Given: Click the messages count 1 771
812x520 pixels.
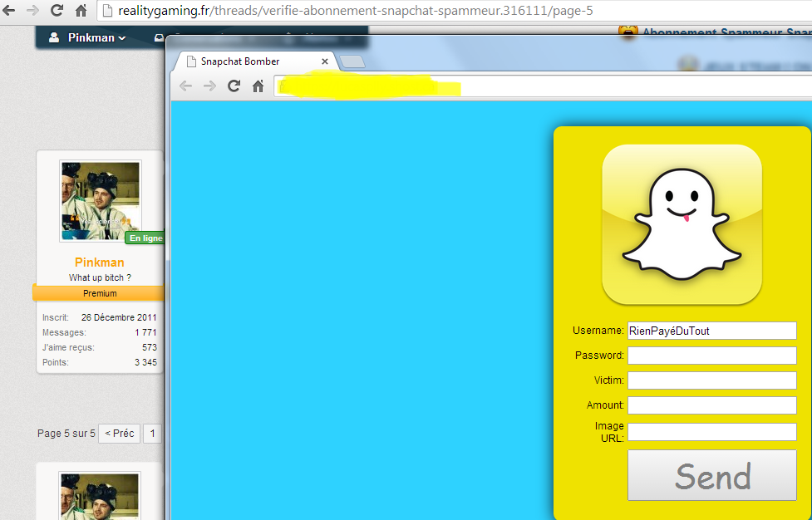Looking at the screenshot, I should 145,332.
